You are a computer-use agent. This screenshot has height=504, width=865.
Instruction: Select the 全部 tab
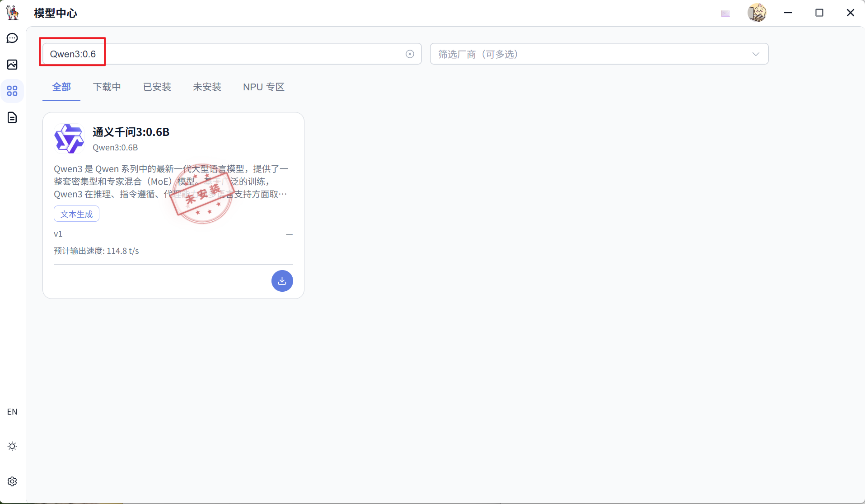click(x=61, y=87)
